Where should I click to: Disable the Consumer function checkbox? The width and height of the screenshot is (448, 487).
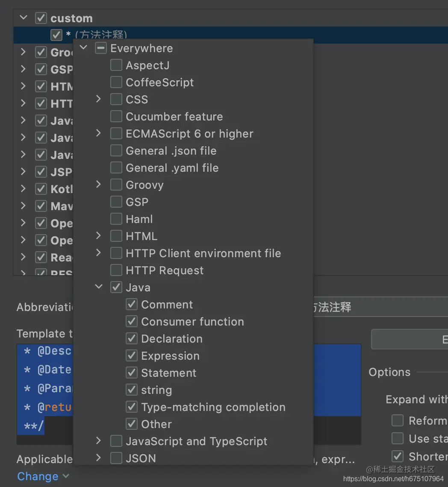click(132, 322)
